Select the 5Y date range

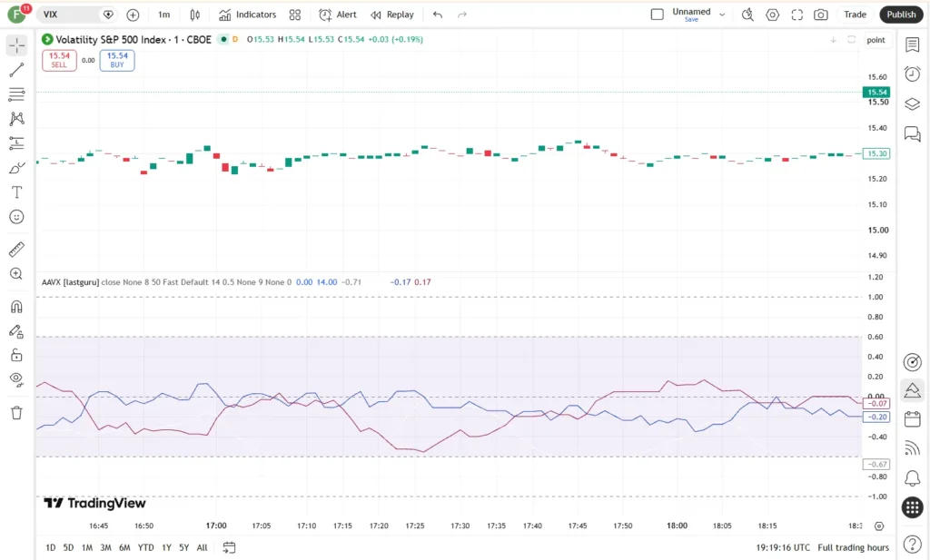coord(183,547)
